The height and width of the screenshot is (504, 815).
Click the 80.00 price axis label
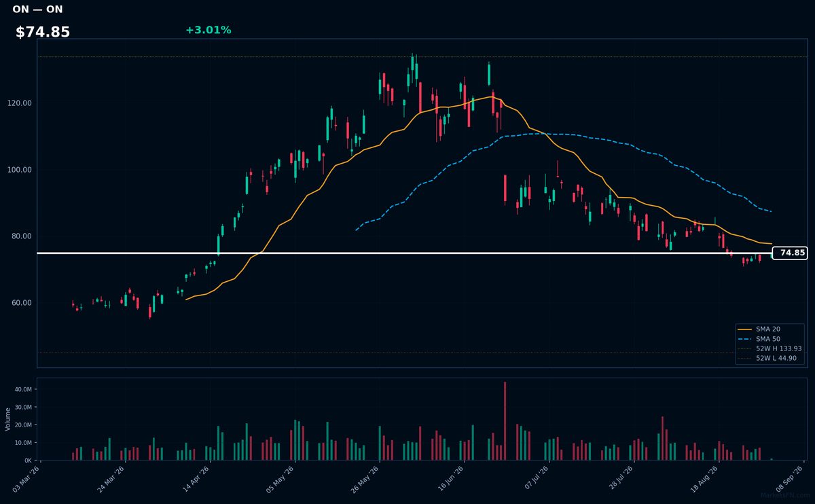pyautogui.click(x=22, y=236)
